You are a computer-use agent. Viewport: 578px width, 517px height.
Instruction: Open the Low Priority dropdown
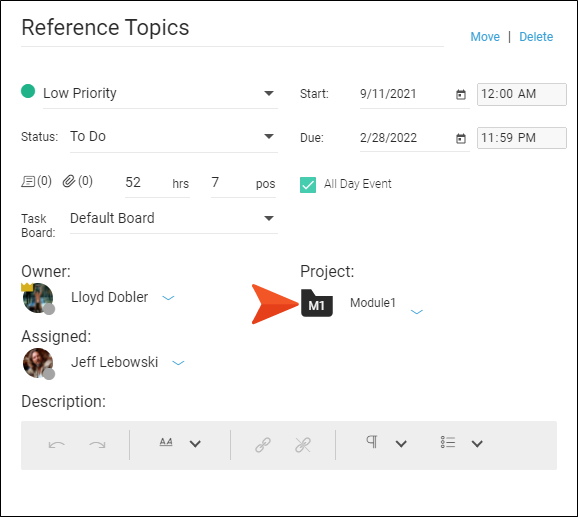click(x=160, y=93)
